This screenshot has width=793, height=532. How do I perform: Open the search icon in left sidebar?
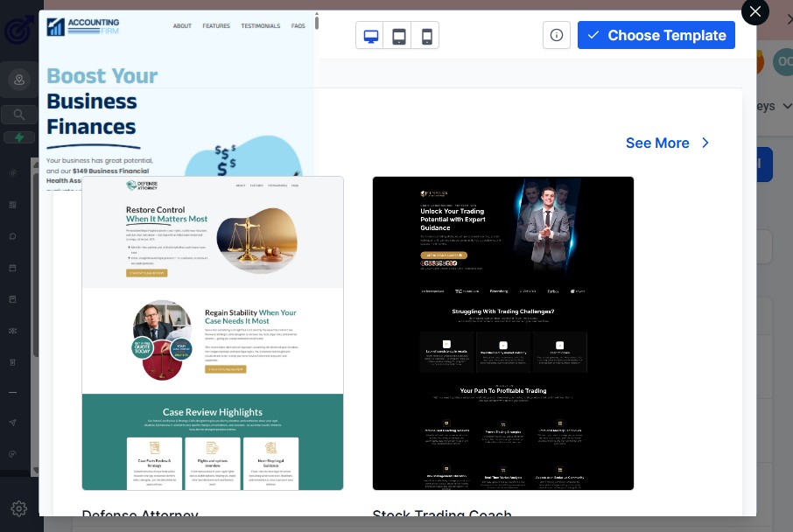(18, 115)
